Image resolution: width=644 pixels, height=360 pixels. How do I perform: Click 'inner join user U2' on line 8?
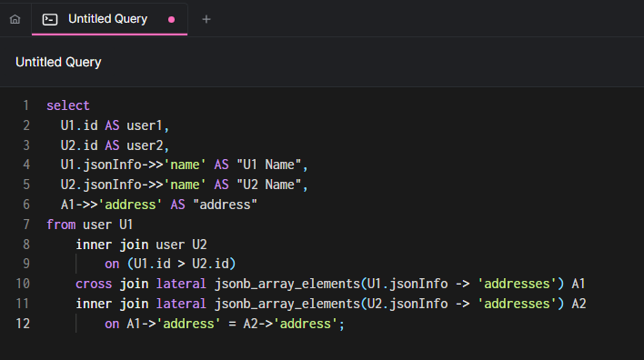click(141, 245)
